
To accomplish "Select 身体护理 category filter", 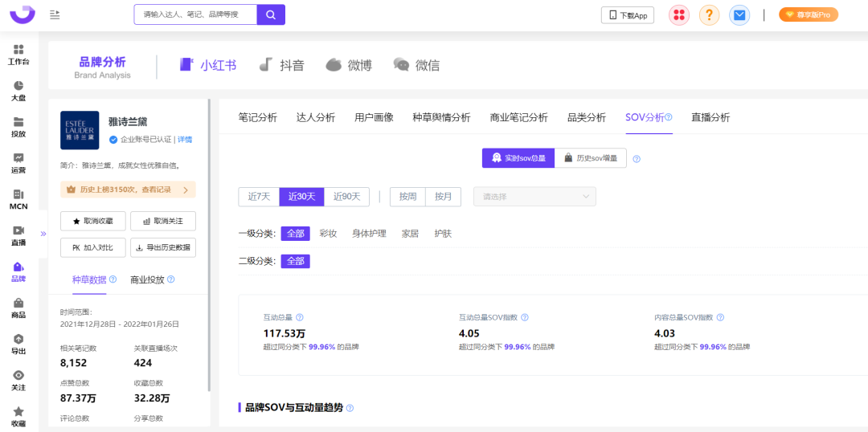I will 369,234.
